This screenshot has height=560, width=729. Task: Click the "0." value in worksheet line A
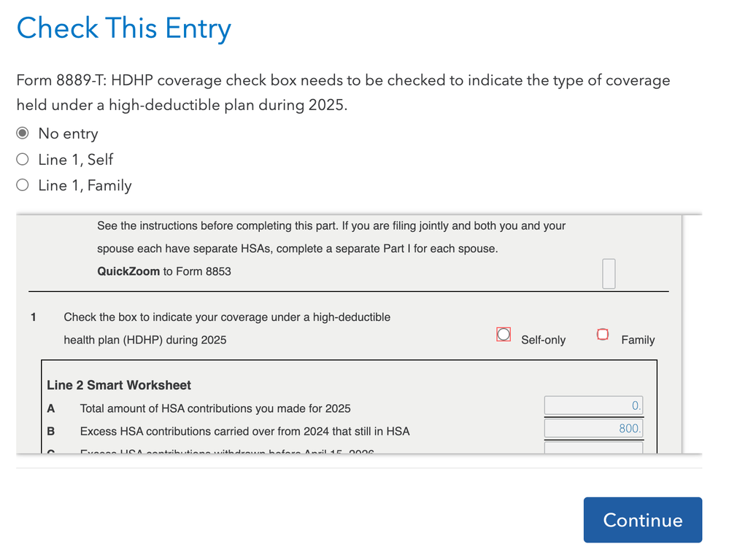click(636, 405)
